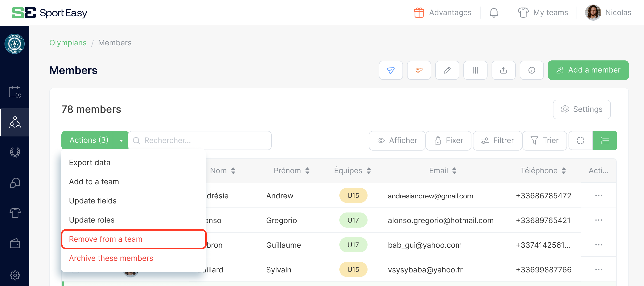Image resolution: width=644 pixels, height=286 pixels.
Task: Toggle the Fixer lock control
Action: tap(449, 140)
